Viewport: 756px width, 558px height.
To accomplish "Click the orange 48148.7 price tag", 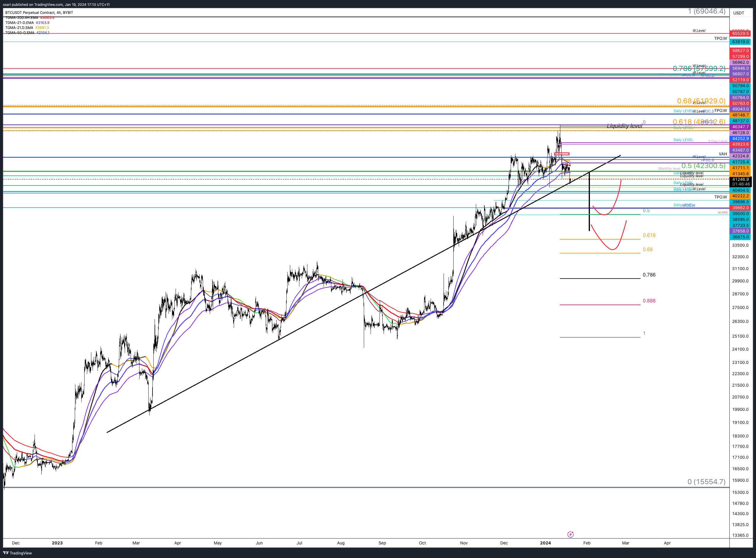I will click(x=740, y=115).
